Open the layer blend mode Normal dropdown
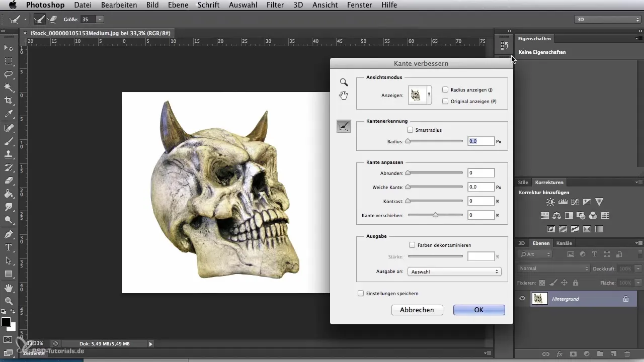Image resolution: width=644 pixels, height=362 pixels. [553, 268]
